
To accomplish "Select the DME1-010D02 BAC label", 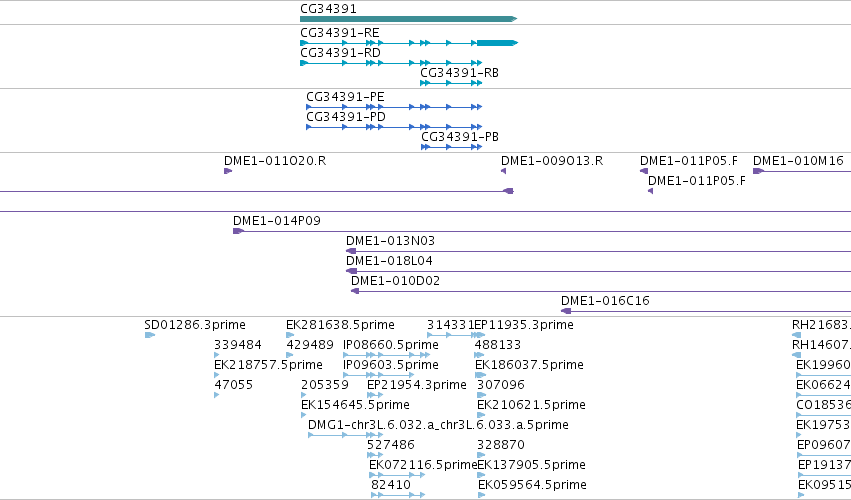I will tap(395, 281).
